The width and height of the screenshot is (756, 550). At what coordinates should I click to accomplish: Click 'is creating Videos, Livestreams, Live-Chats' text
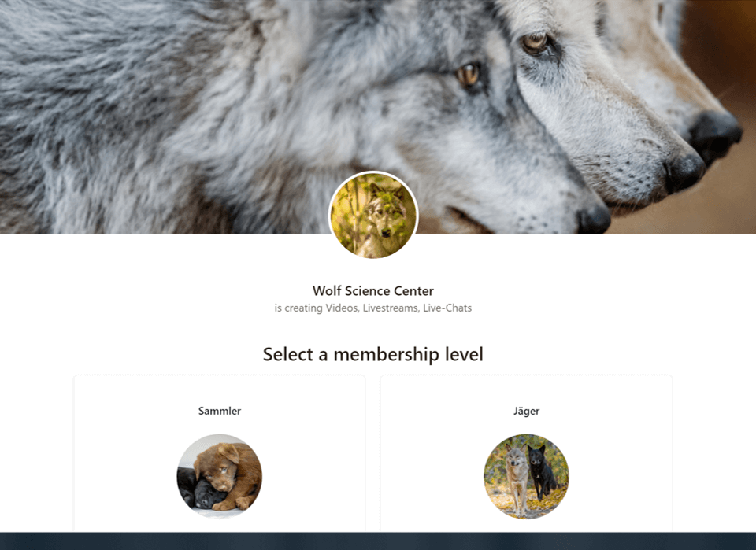click(373, 308)
